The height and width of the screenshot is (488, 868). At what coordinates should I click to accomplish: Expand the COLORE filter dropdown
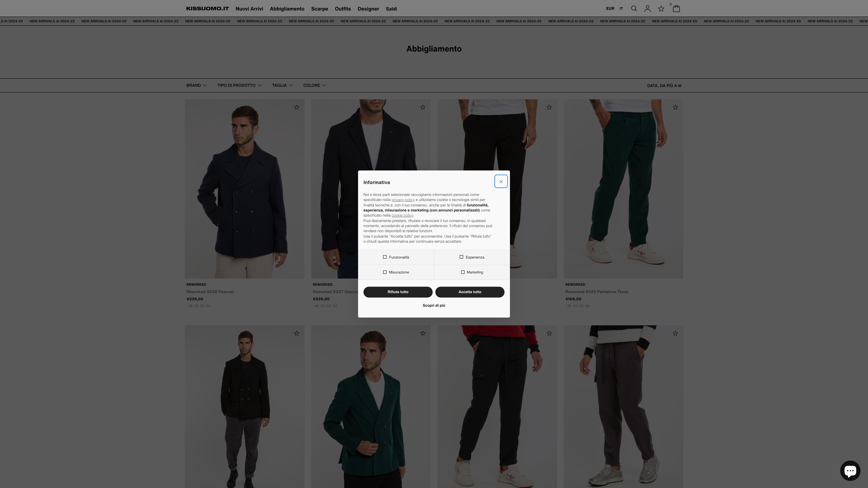314,85
